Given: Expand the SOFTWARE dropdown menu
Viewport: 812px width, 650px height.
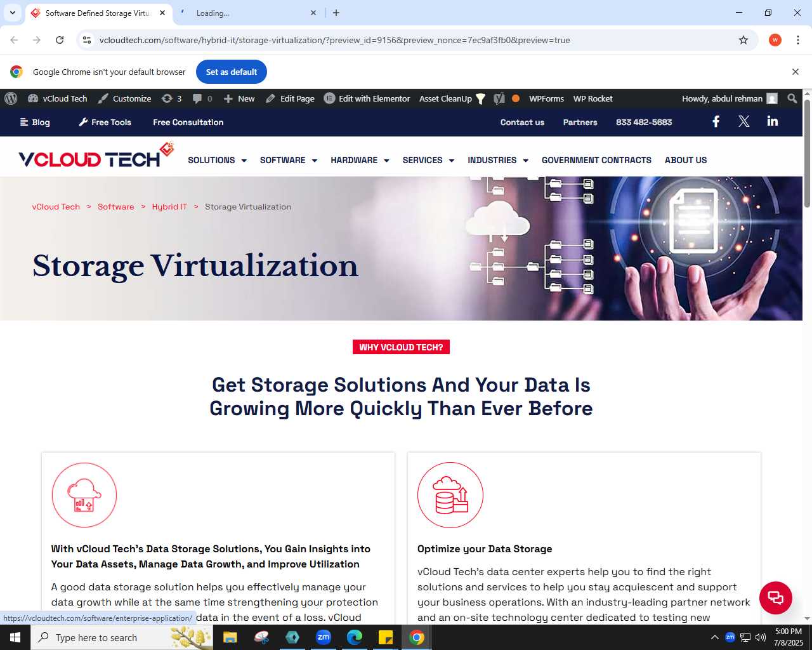Looking at the screenshot, I should point(289,160).
